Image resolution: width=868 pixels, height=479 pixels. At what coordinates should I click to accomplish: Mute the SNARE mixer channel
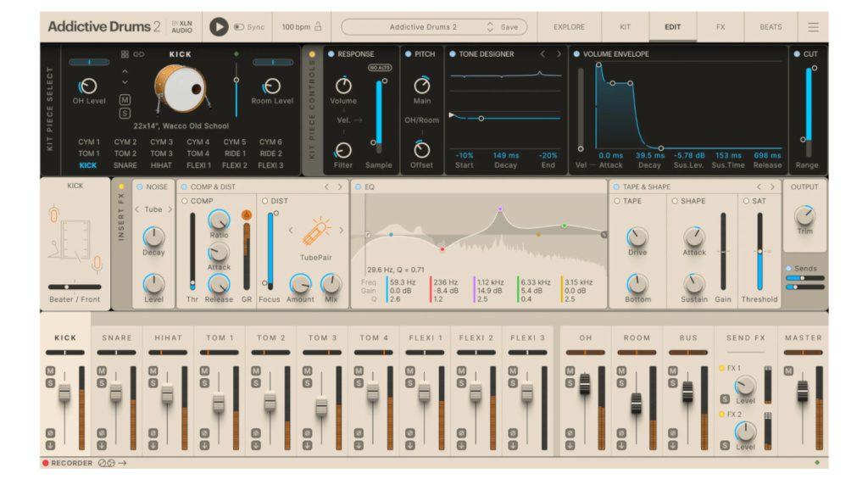[x=102, y=370]
